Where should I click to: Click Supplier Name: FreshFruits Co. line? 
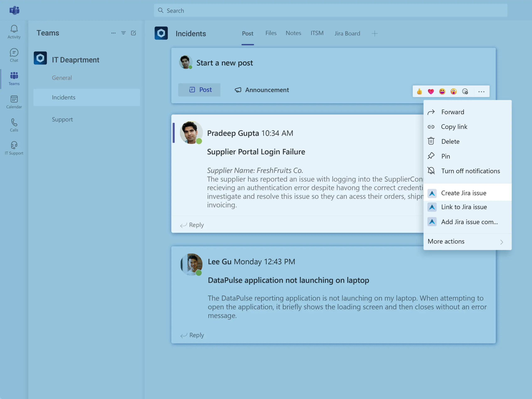[x=255, y=170]
